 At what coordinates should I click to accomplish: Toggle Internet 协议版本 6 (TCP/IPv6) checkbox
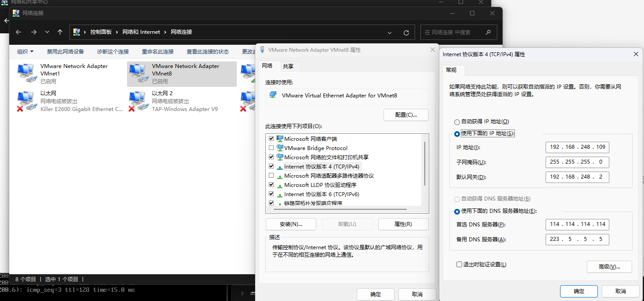[271, 194]
